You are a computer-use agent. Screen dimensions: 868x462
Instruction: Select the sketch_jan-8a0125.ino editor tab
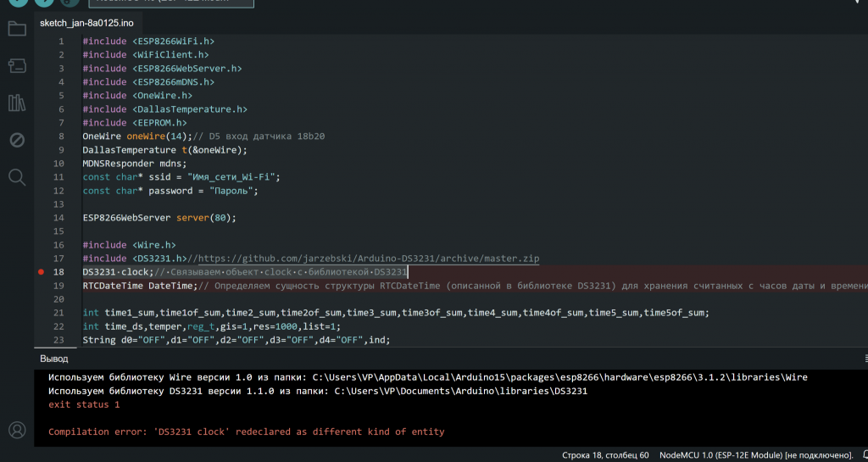point(86,23)
